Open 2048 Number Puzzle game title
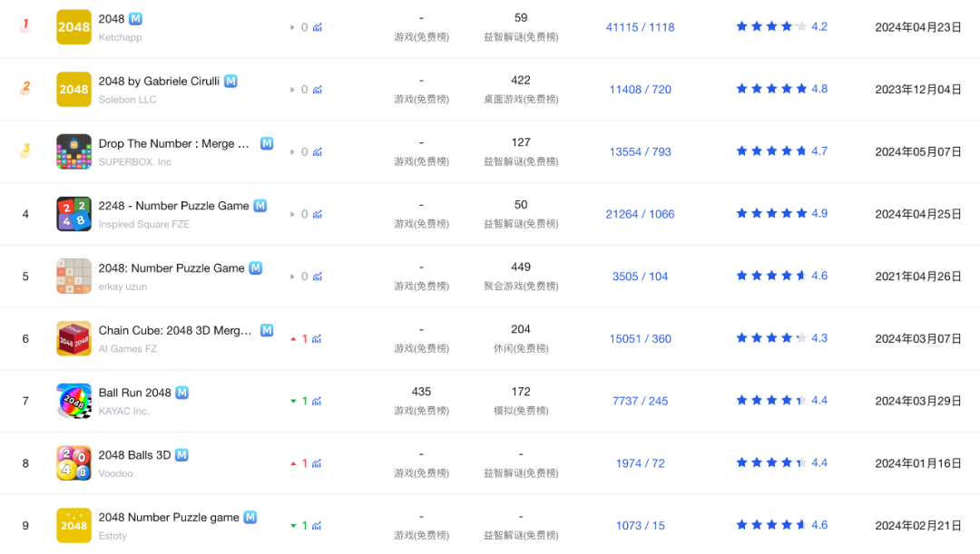The height and width of the screenshot is (554, 980). [169, 517]
